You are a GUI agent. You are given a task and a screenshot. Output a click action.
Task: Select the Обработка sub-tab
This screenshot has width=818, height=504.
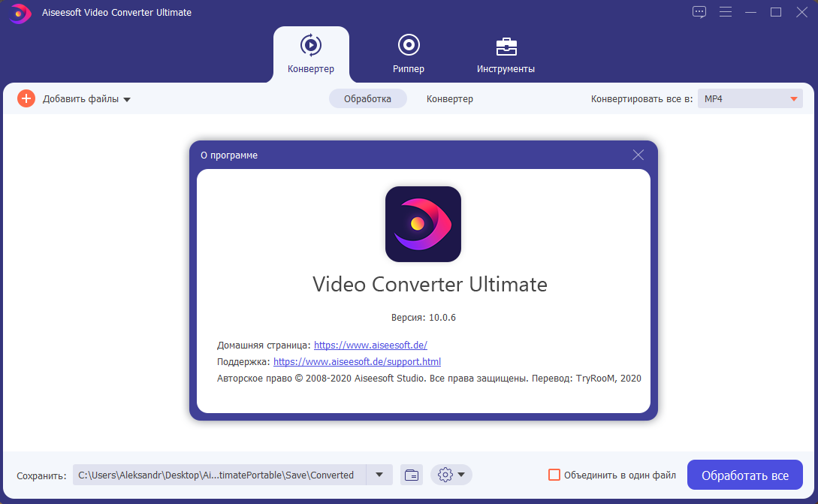(367, 98)
